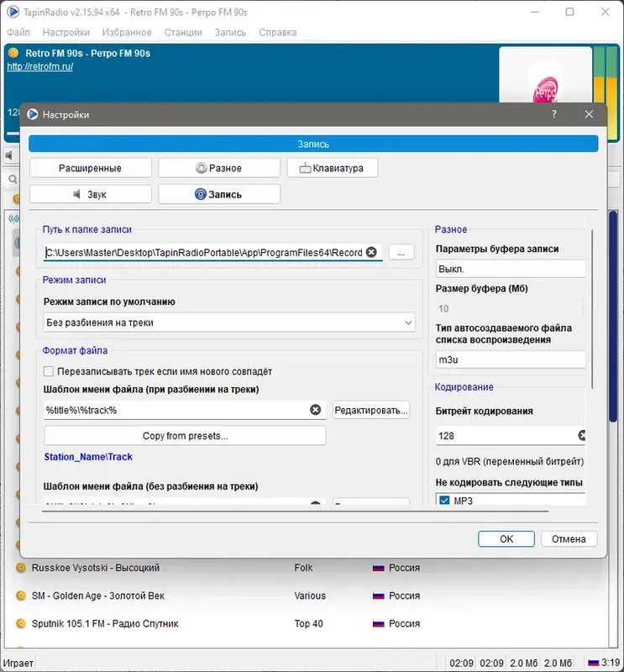Clear the recording folder path field

tap(371, 252)
